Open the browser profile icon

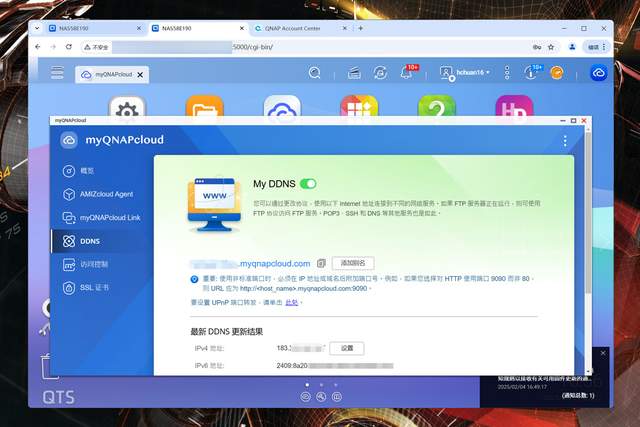click(572, 47)
